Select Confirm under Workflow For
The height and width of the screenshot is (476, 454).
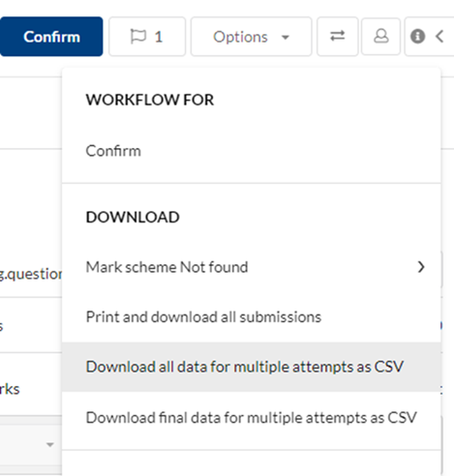coord(113,151)
